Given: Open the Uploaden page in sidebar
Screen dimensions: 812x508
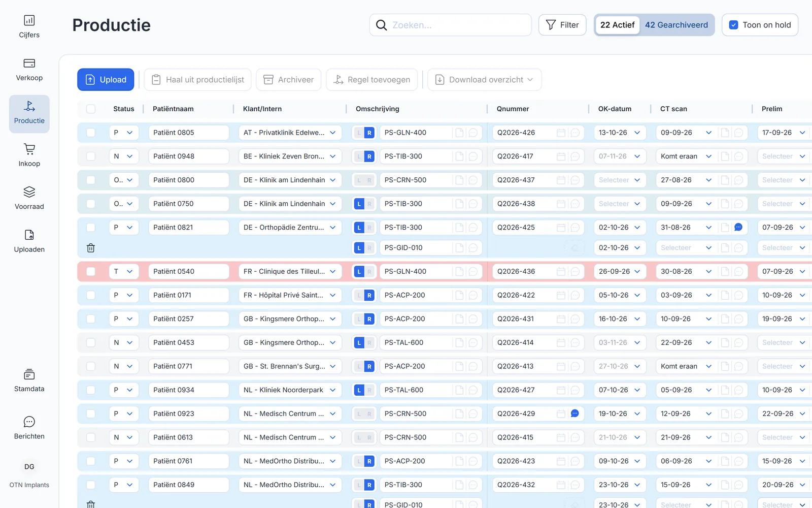Looking at the screenshot, I should (29, 242).
